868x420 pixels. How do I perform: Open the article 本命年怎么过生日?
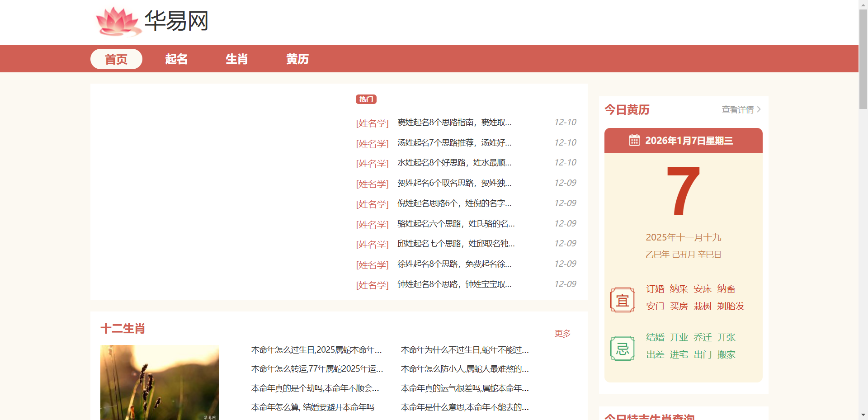pyautogui.click(x=316, y=349)
